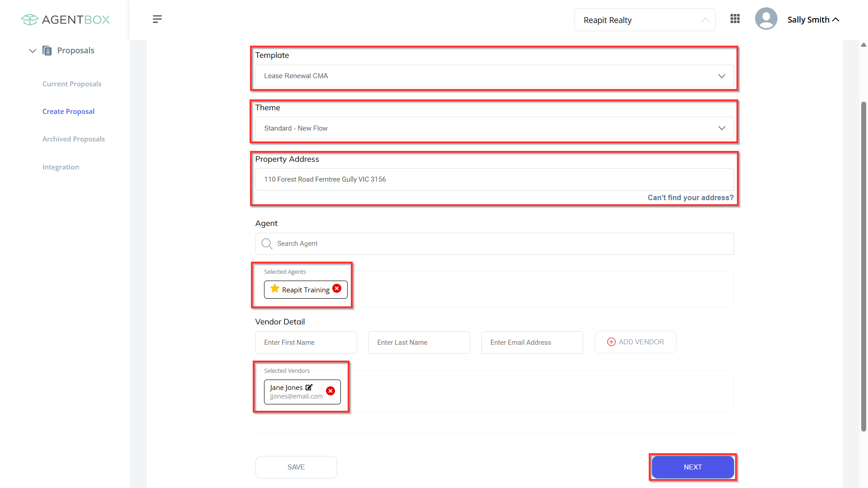The height and width of the screenshot is (488, 868).
Task: Select Integration in the sidebar
Action: 61,167
